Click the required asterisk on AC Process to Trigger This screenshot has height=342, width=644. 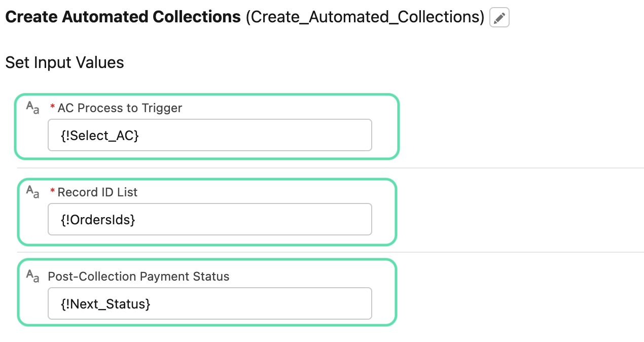click(52, 108)
